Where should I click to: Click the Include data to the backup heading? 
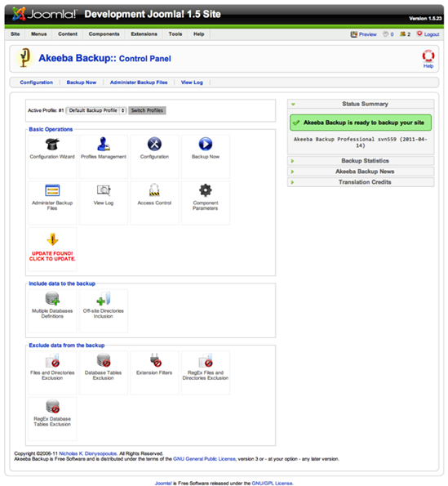click(x=62, y=283)
